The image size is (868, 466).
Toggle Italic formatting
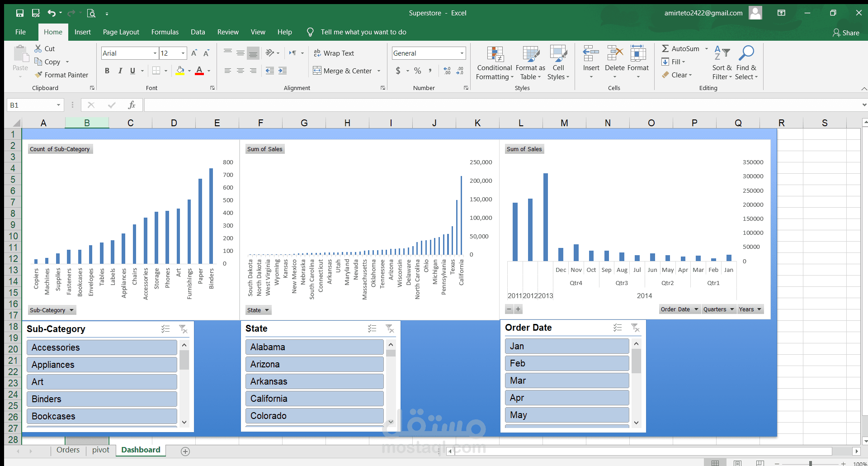120,71
